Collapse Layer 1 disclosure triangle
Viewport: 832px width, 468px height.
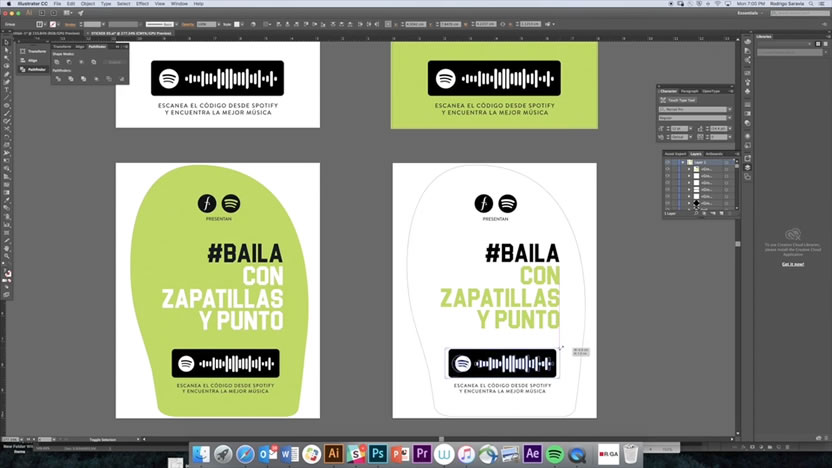683,162
